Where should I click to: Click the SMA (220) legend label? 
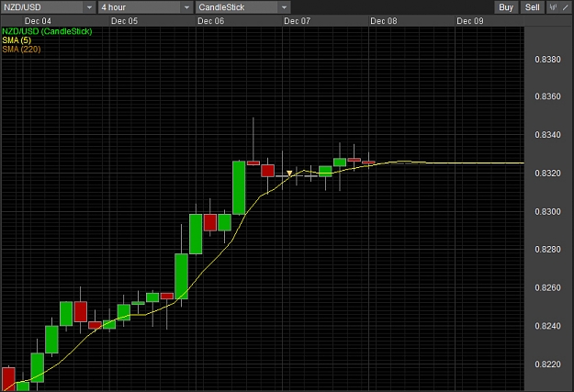tap(21, 49)
